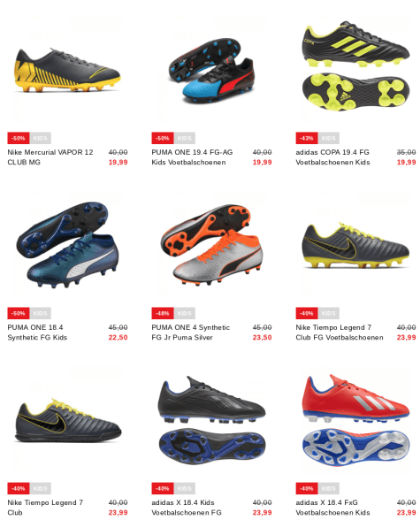Click the KIDS tag under PUMA ONE 19.4
Image resolution: width=420 pixels, height=520 pixels.
184,138
